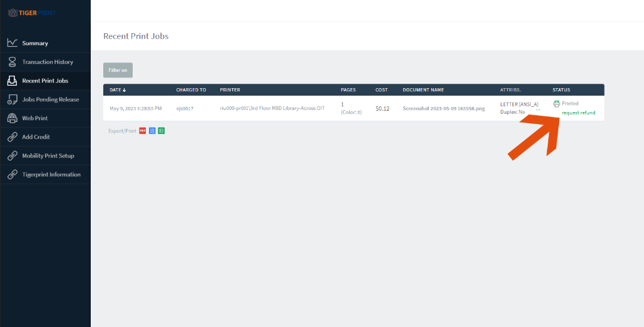Select Recent Print Jobs in sidebar

click(45, 81)
